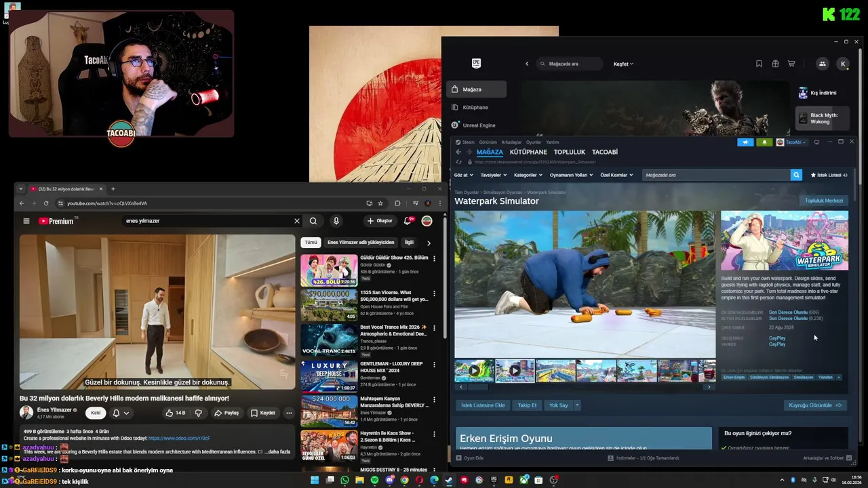The height and width of the screenshot is (488, 868).
Task: Click the YouTube search magnifier button
Action: point(313,221)
